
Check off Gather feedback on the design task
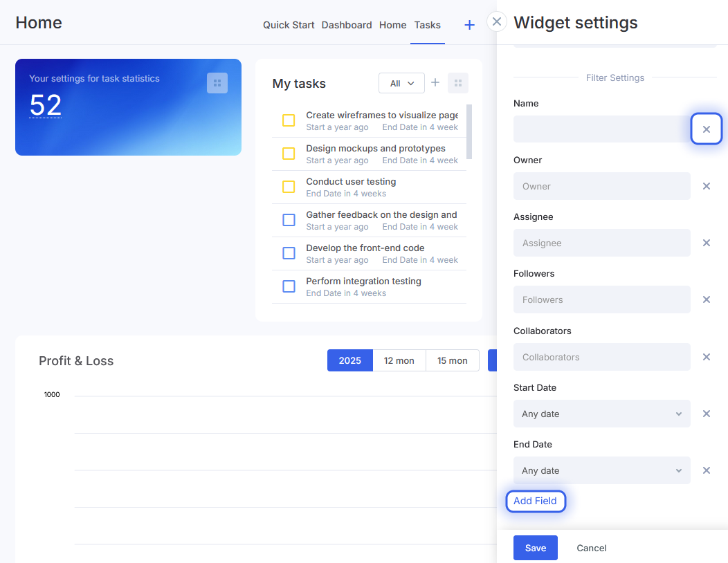(x=289, y=220)
